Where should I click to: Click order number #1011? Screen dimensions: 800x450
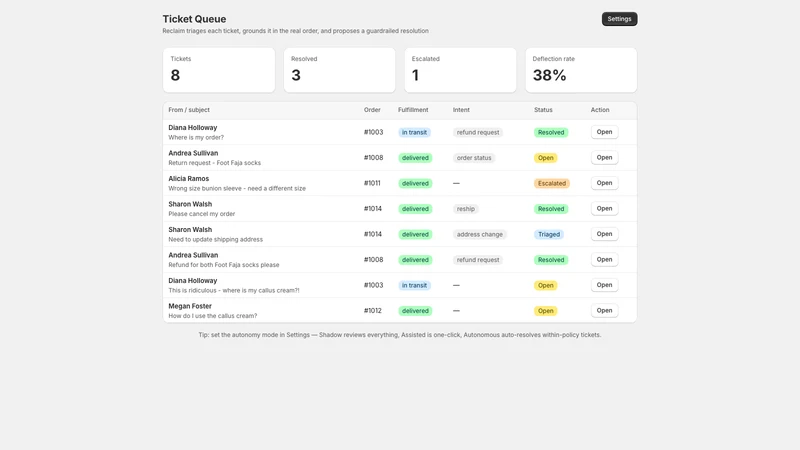click(x=372, y=183)
